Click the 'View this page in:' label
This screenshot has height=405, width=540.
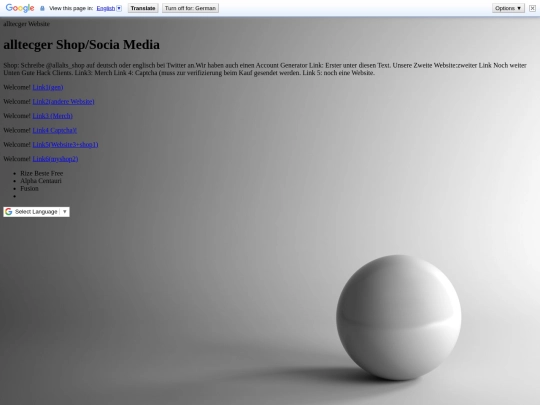click(x=71, y=8)
